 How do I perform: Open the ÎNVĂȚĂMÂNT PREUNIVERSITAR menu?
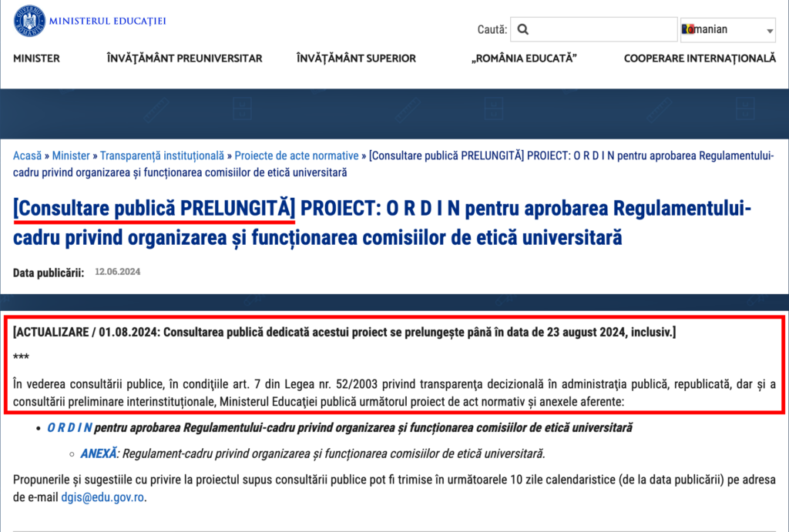click(x=184, y=59)
